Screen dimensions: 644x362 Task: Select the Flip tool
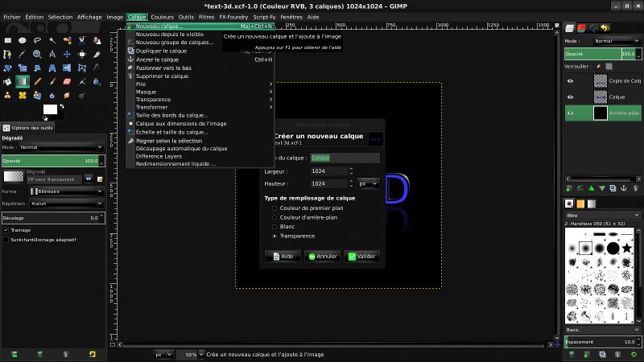pos(67,68)
